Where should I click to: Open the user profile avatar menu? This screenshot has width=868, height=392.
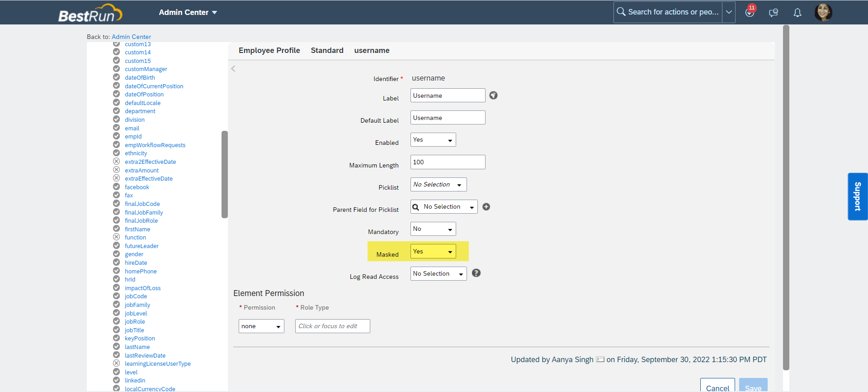(x=823, y=12)
